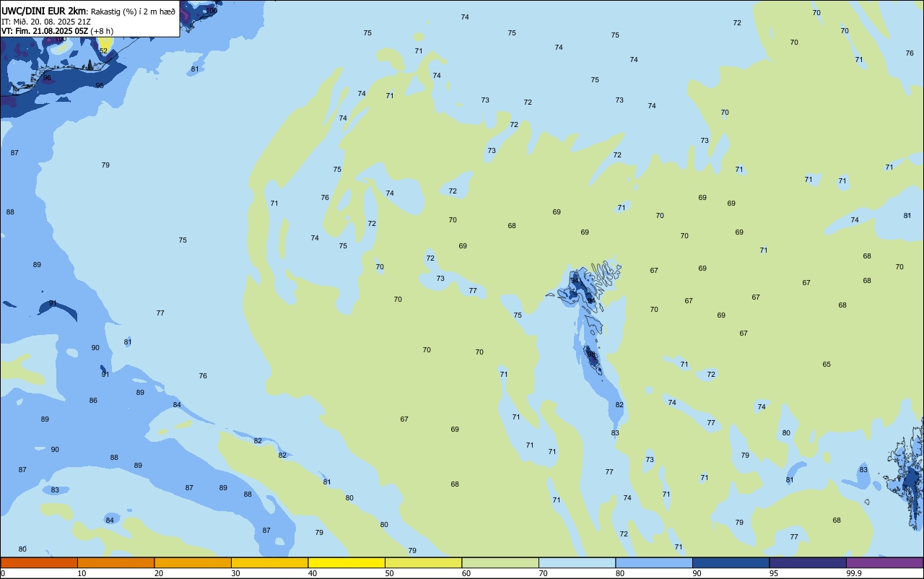Click the 'UWC/DINI EUR 2km' title text
The width and height of the screenshot is (924, 579).
coord(45,11)
